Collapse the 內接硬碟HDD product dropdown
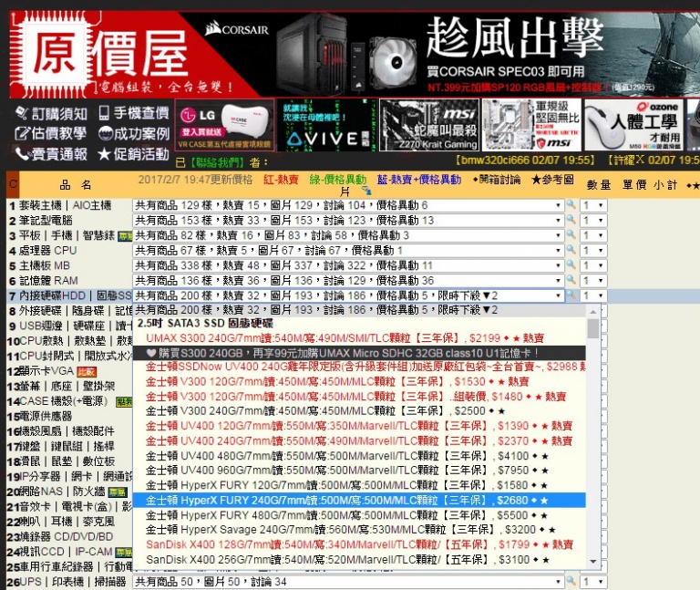This screenshot has height=590, width=700. point(348,295)
